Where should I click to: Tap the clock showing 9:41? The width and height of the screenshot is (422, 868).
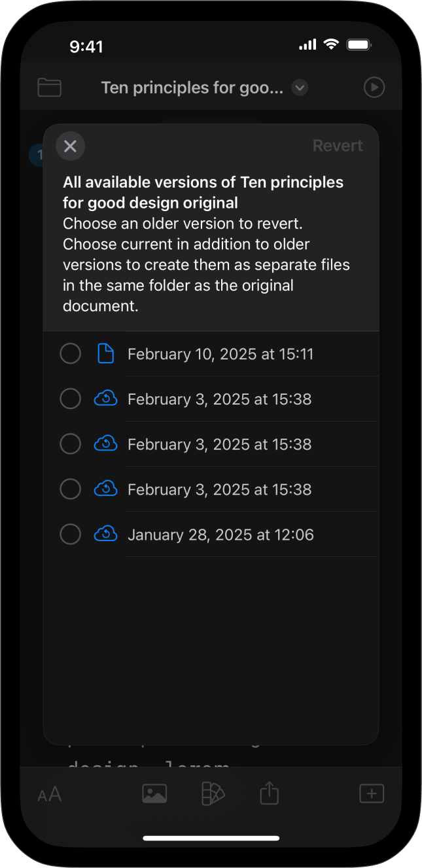point(87,46)
